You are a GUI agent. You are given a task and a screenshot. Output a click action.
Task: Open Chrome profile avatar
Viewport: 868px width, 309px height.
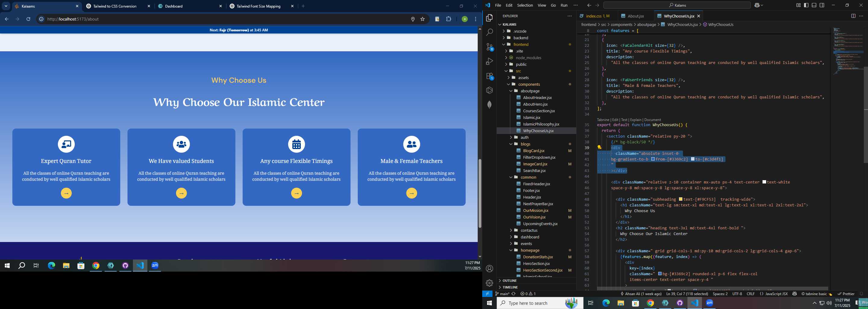(465, 19)
